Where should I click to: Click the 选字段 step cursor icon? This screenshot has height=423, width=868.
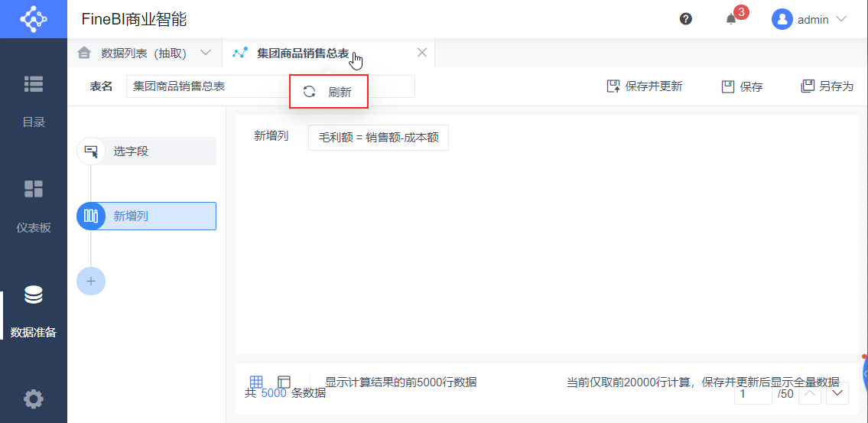91,151
